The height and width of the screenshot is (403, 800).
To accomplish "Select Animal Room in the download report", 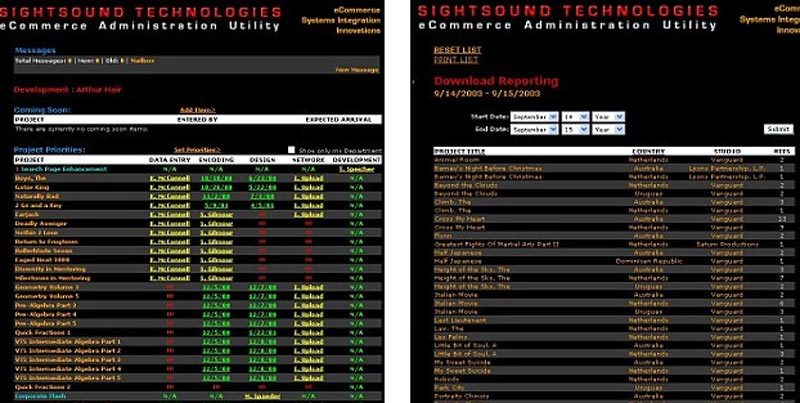I will (x=453, y=158).
